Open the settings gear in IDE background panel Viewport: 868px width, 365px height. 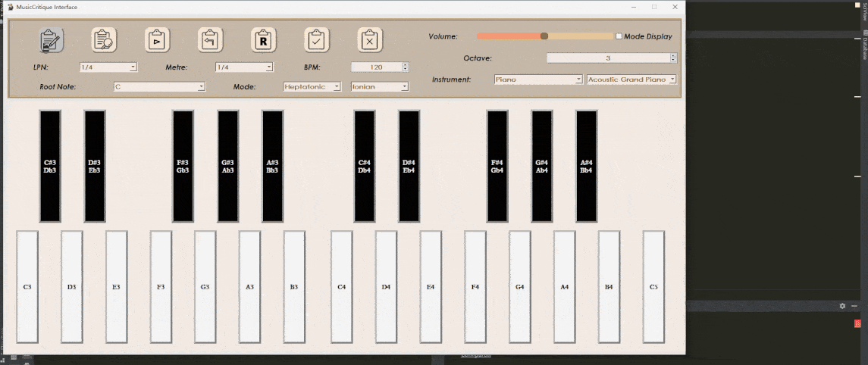(842, 306)
